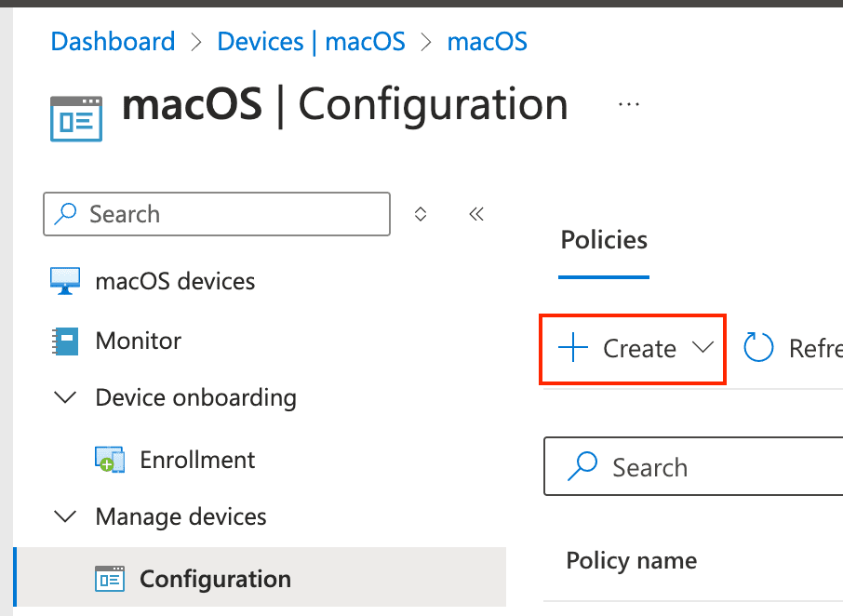Sort by the Policy name column header
This screenshot has height=616, width=843.
point(631,560)
